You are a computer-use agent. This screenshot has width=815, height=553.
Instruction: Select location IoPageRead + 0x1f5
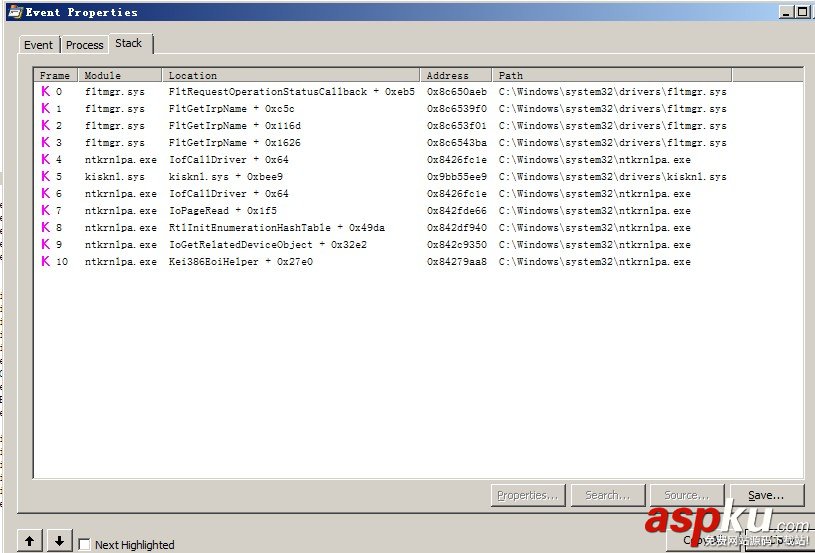pyautogui.click(x=222, y=210)
